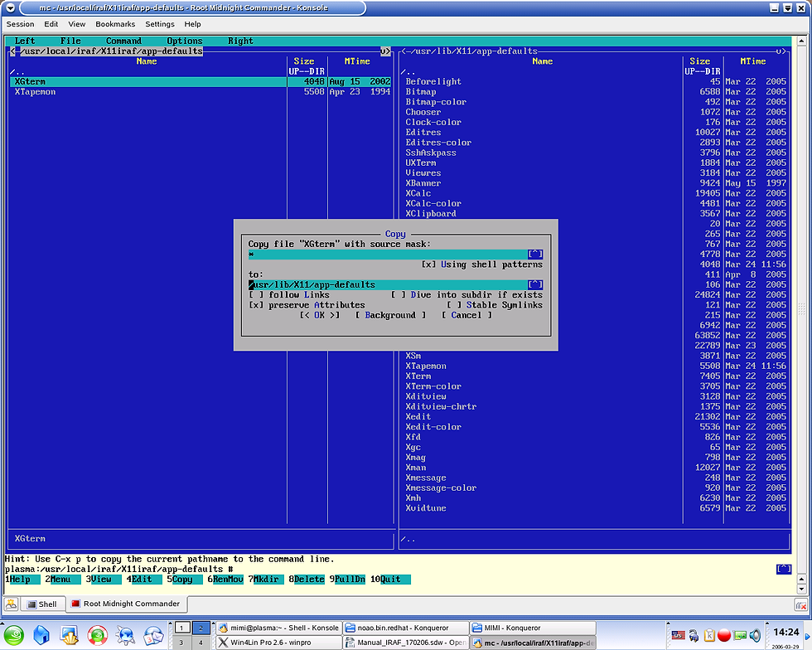This screenshot has height=650, width=812.
Task: Click the 8Delete function key button
Action: click(307, 580)
